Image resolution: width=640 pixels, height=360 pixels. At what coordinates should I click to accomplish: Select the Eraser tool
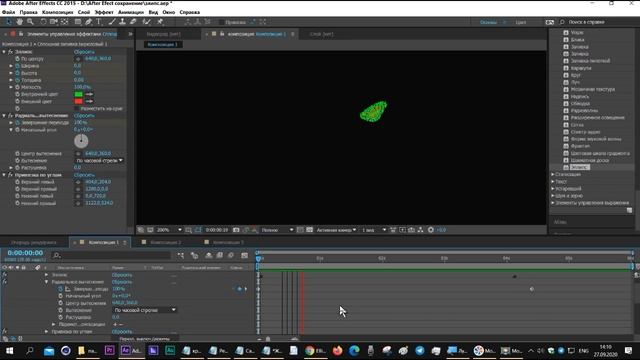tap(133, 22)
